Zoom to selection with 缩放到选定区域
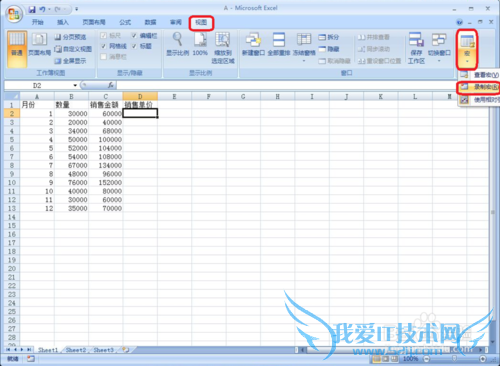The image size is (500, 366). (x=223, y=48)
